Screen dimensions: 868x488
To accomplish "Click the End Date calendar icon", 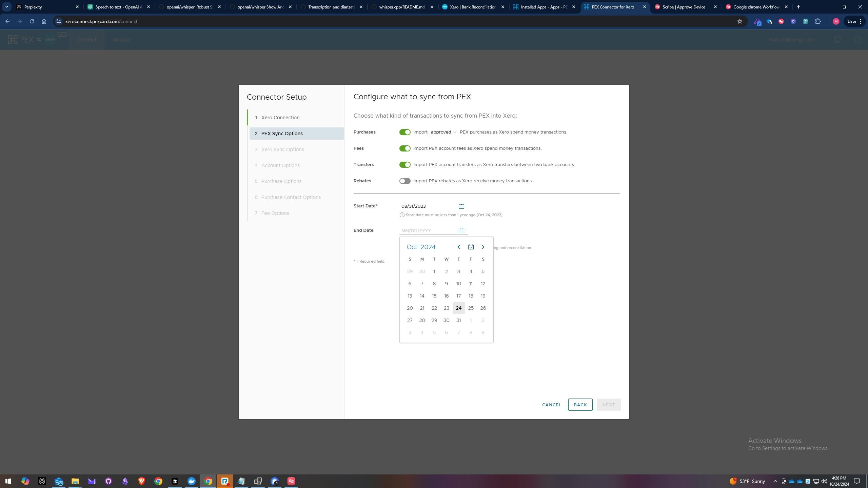I will (x=461, y=230).
